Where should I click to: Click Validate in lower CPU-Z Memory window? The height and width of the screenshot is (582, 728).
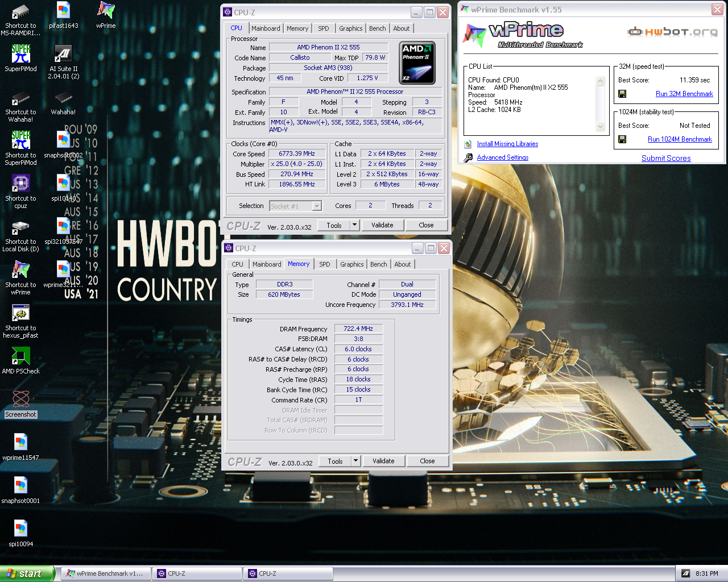point(383,461)
